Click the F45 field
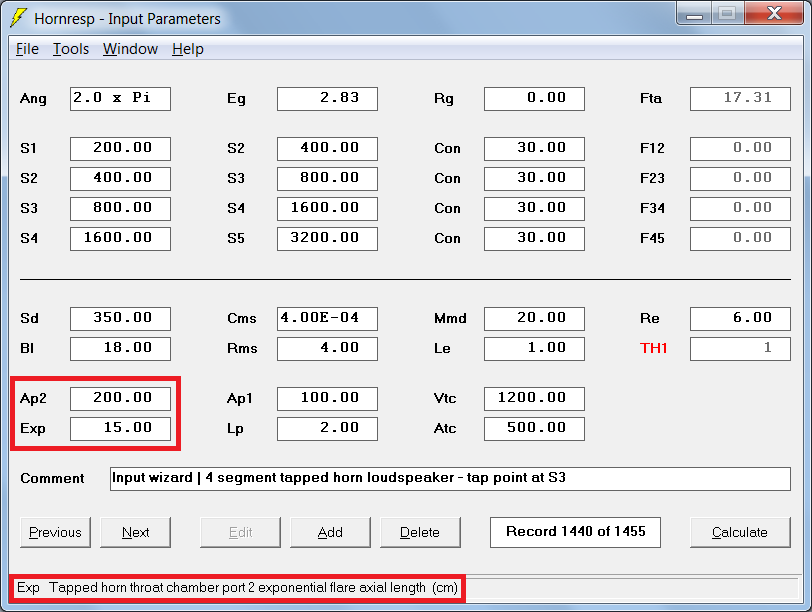Screen dimensions: 812x612 point(741,239)
